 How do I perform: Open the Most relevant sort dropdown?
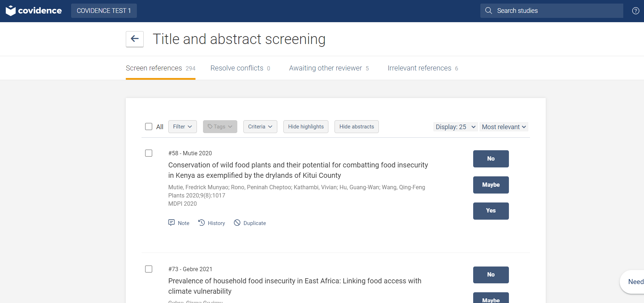[504, 127]
